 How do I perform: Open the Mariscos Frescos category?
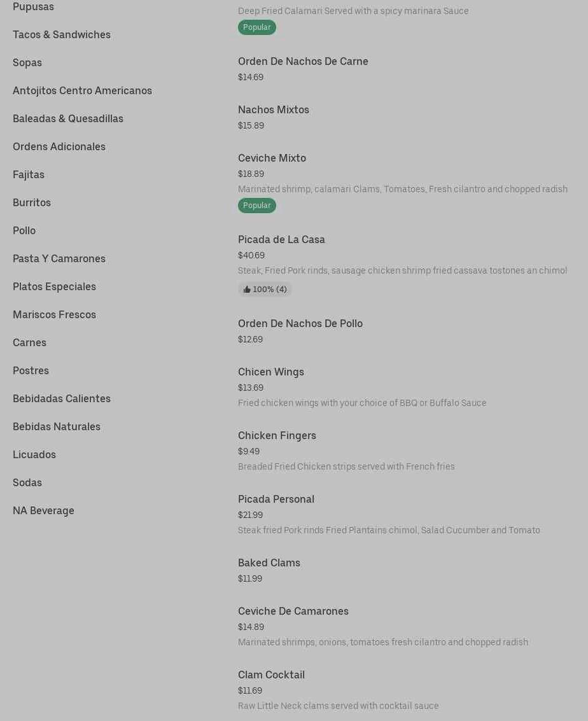[x=54, y=314]
